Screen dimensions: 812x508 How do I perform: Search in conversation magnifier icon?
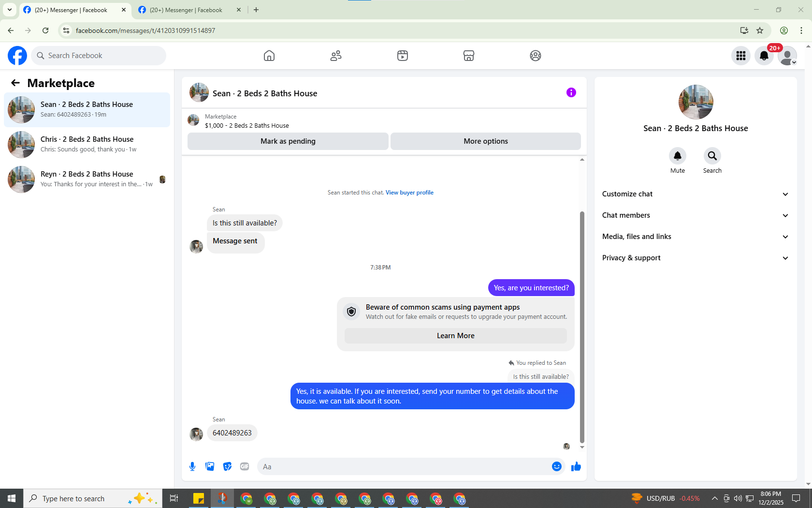[712, 156]
